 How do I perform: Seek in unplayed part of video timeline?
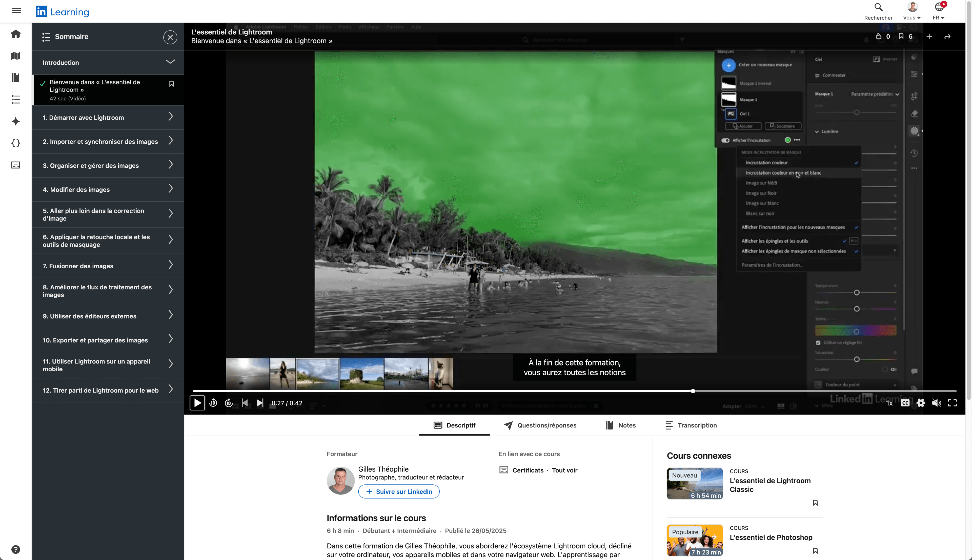click(x=825, y=391)
